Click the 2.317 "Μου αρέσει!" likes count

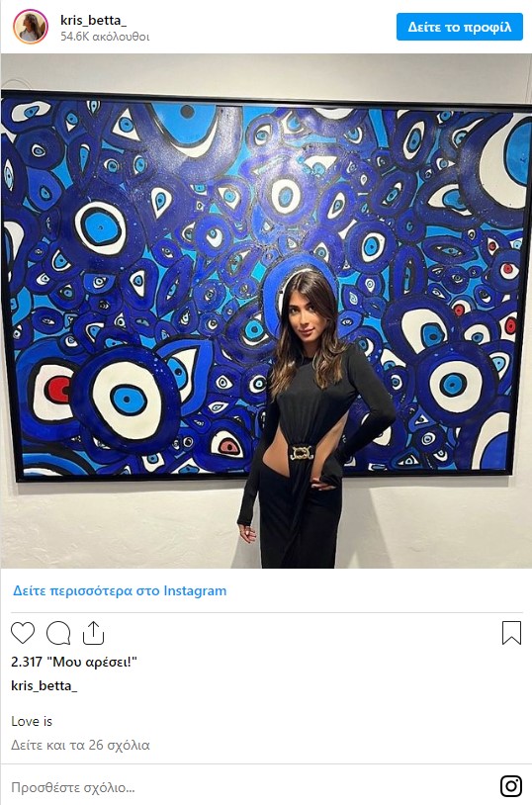point(74,662)
